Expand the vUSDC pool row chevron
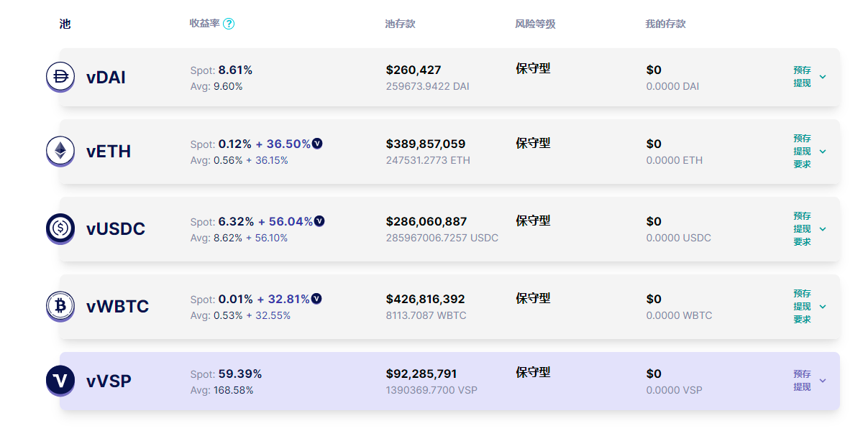 823,229
